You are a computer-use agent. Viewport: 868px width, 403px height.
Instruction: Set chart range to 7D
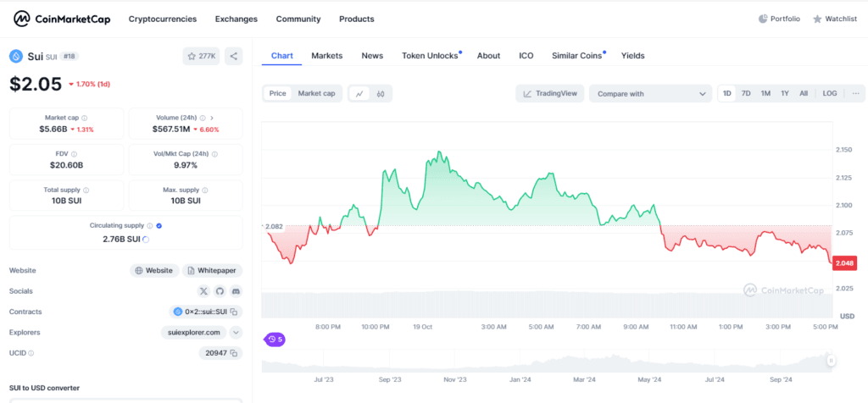tap(746, 93)
